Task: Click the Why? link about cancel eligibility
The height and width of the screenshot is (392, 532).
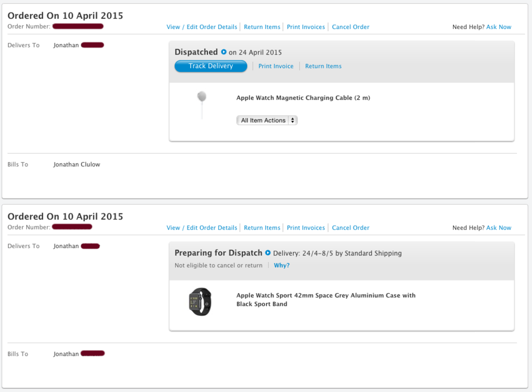Action: click(x=282, y=265)
